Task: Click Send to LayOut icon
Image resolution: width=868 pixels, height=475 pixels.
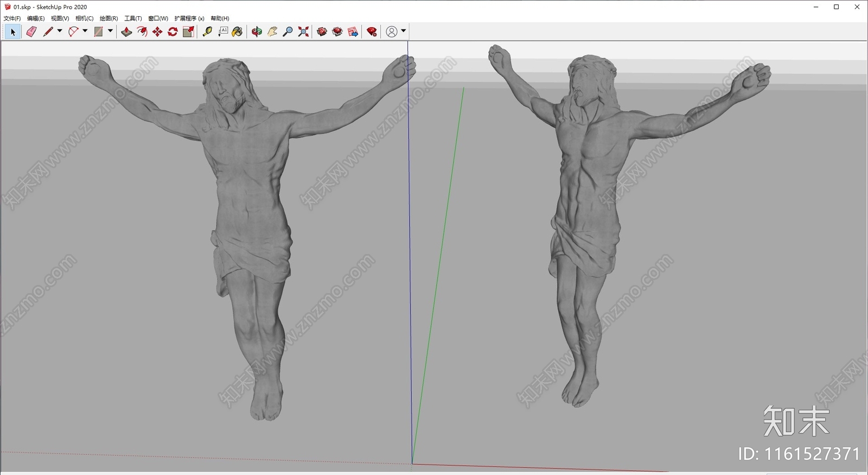Action: tap(353, 32)
